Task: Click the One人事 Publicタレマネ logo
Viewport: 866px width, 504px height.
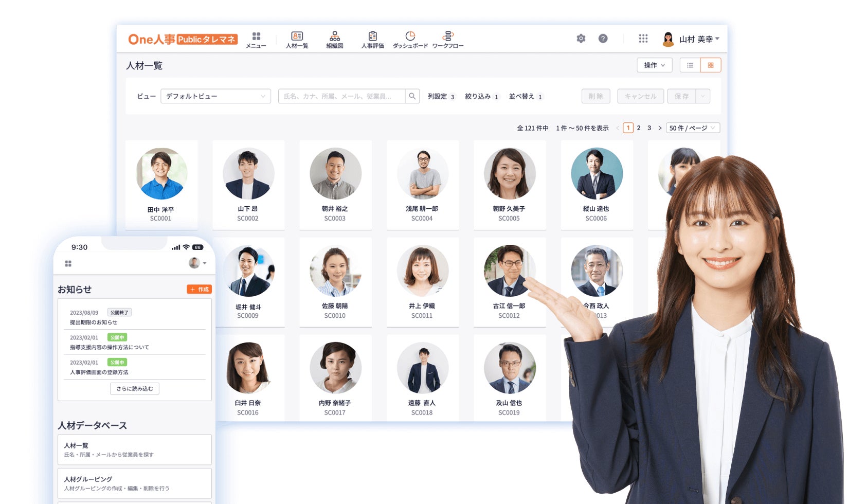Action: tap(183, 39)
